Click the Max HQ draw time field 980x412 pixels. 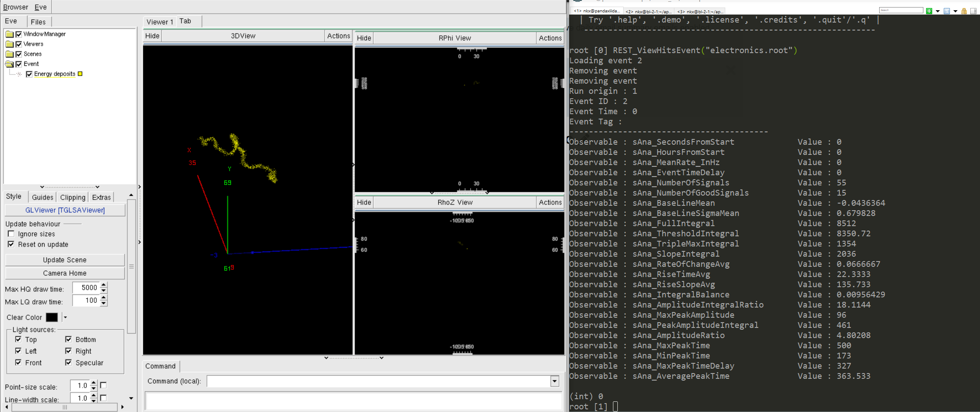(x=86, y=288)
